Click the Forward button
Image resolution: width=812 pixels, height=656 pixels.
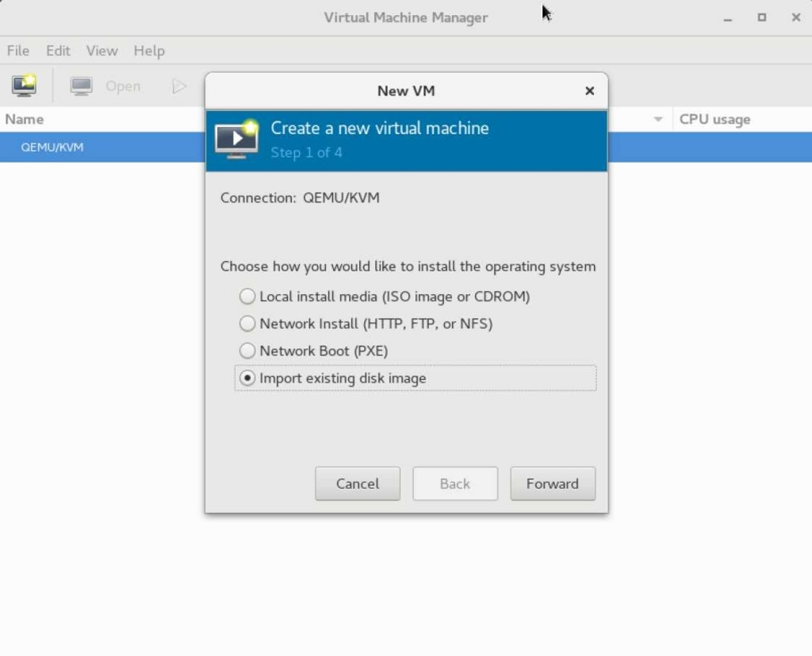pos(553,483)
